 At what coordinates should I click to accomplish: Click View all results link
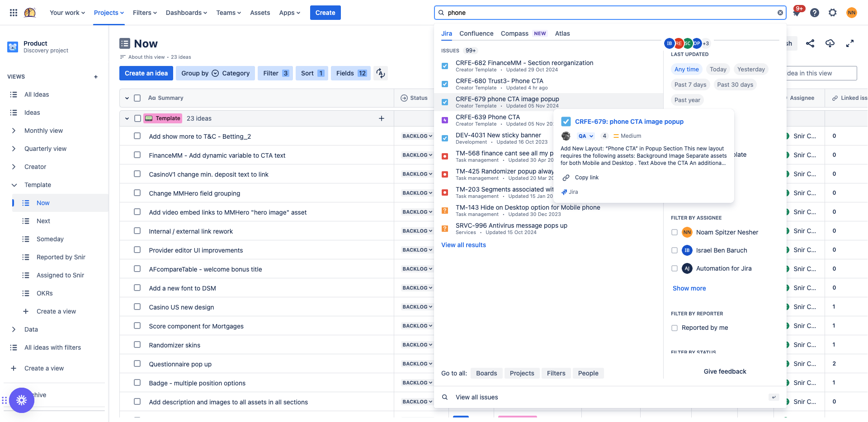pos(463,245)
